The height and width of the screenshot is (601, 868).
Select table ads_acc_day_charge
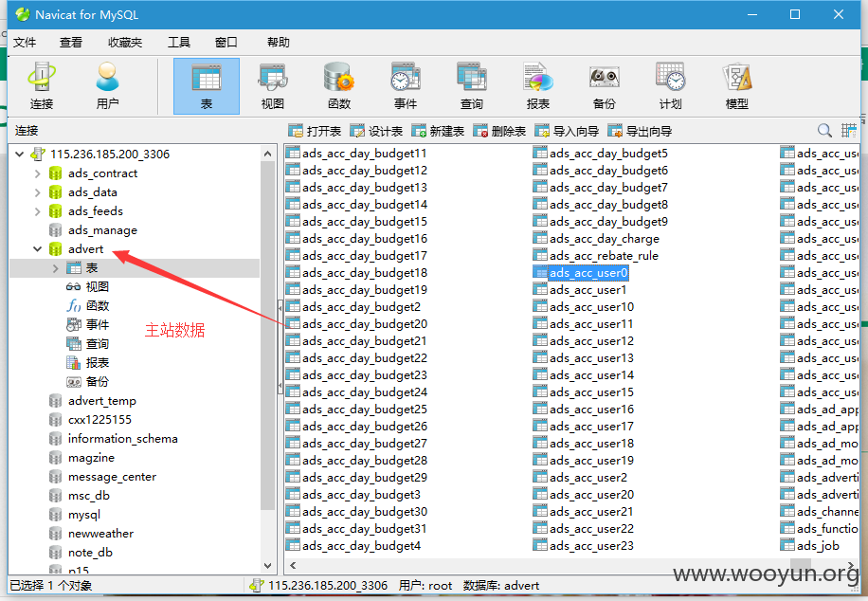point(604,239)
